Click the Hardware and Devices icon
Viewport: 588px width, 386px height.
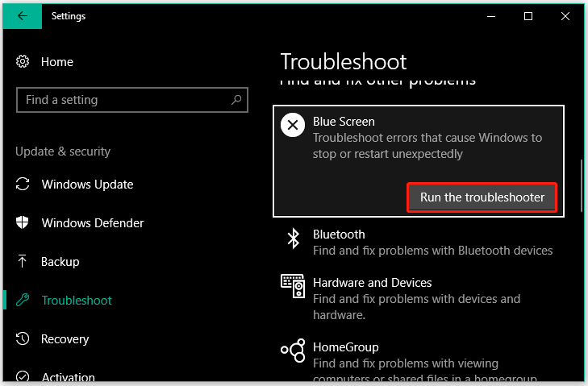click(292, 285)
